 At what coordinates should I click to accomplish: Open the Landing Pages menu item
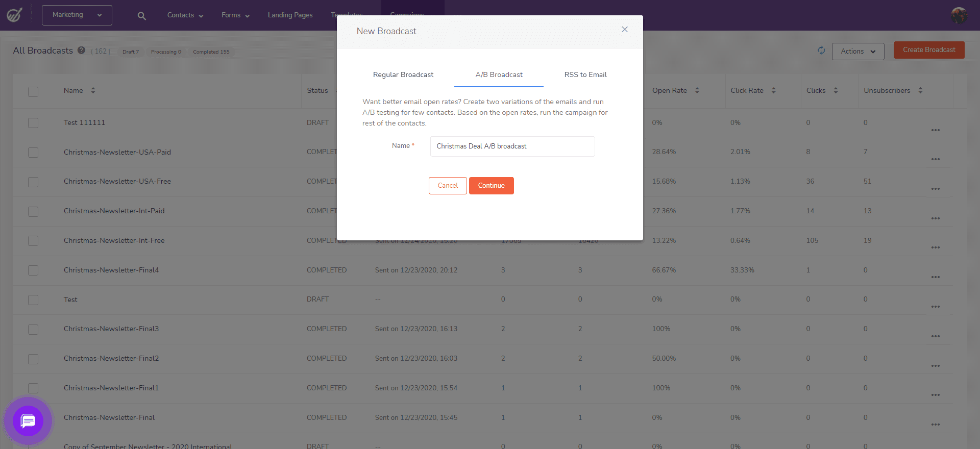tap(290, 15)
